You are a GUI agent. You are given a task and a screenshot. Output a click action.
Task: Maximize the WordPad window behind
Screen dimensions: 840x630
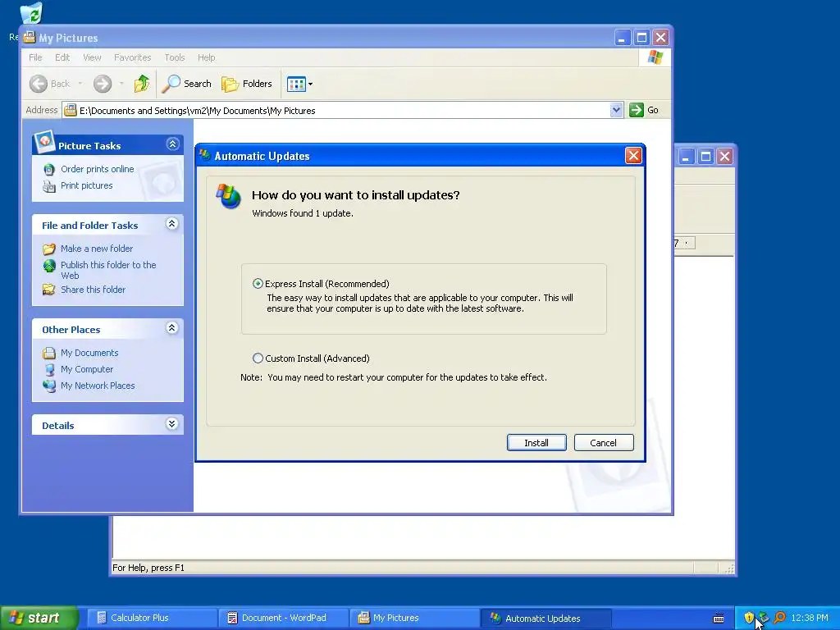705,156
